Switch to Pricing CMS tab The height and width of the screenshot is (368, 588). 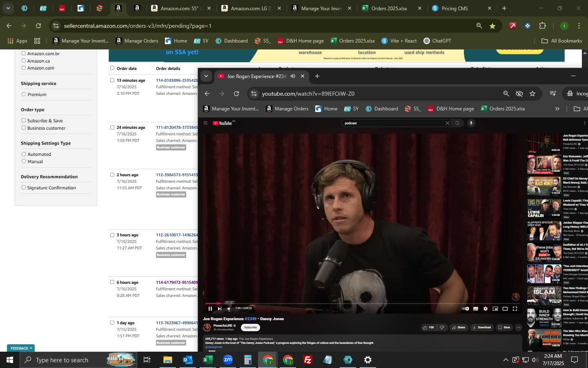pyautogui.click(x=461, y=8)
